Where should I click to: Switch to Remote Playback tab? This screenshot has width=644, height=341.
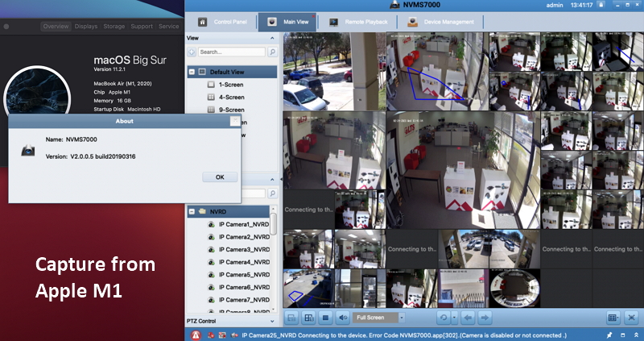point(359,22)
